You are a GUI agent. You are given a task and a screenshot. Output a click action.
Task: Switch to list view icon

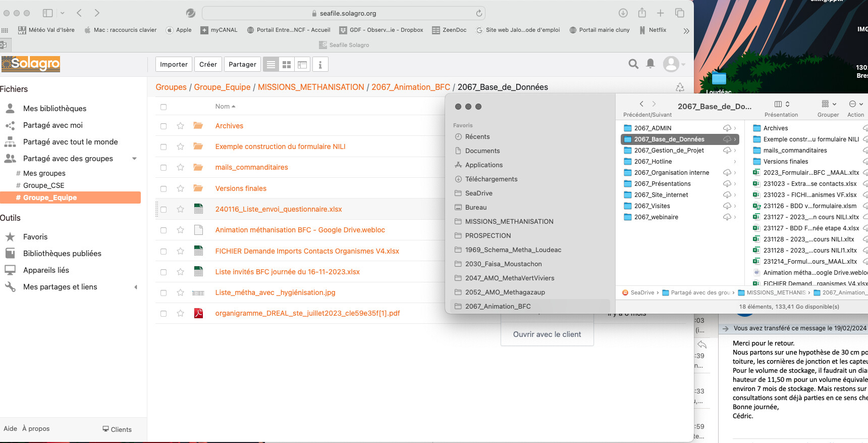(271, 65)
